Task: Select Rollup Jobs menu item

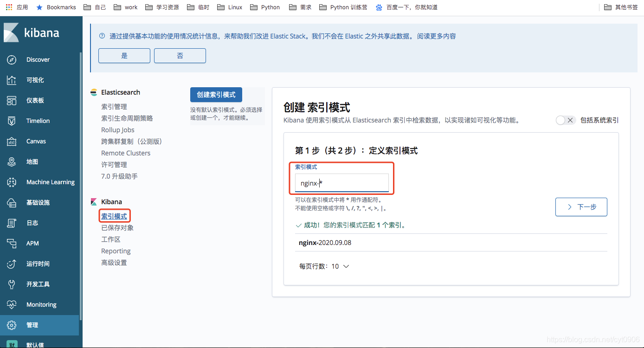Action: click(118, 130)
